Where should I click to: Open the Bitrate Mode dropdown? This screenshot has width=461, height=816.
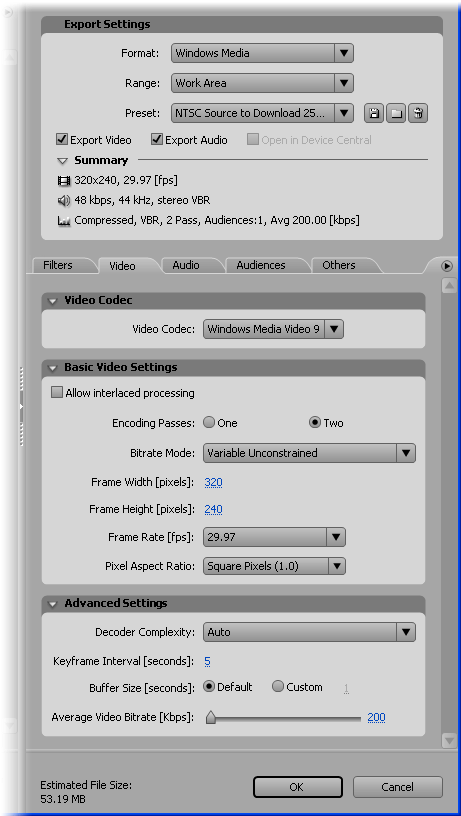309,453
